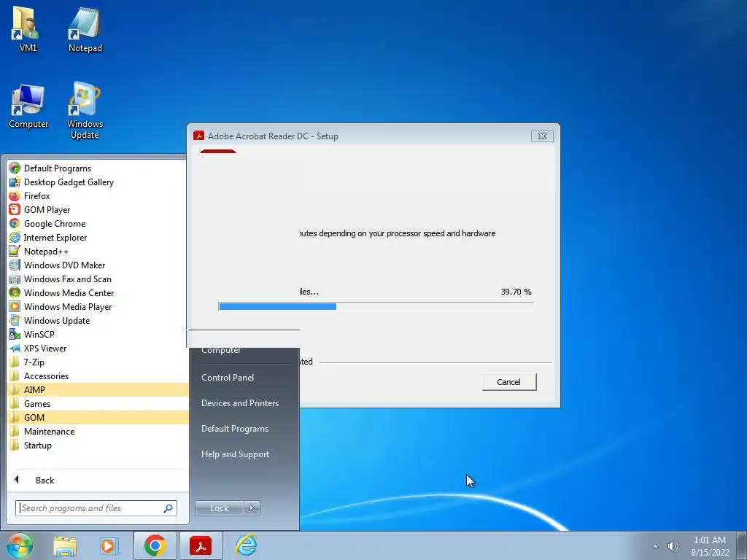
Task: Click the Windows Start orb
Action: tap(20, 545)
